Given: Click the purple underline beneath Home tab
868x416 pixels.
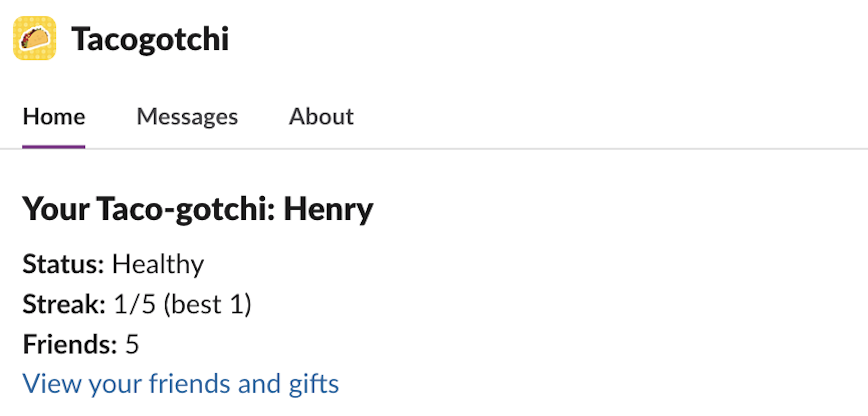Looking at the screenshot, I should [54, 147].
